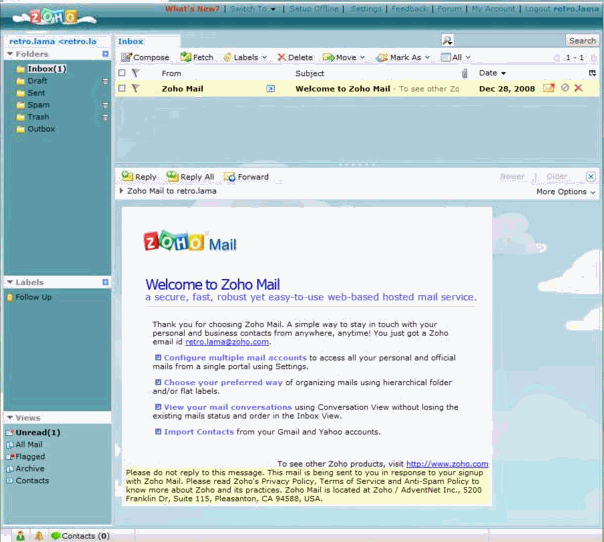Open the Contacts (0) chat panel
604x542 pixels.
[80, 536]
